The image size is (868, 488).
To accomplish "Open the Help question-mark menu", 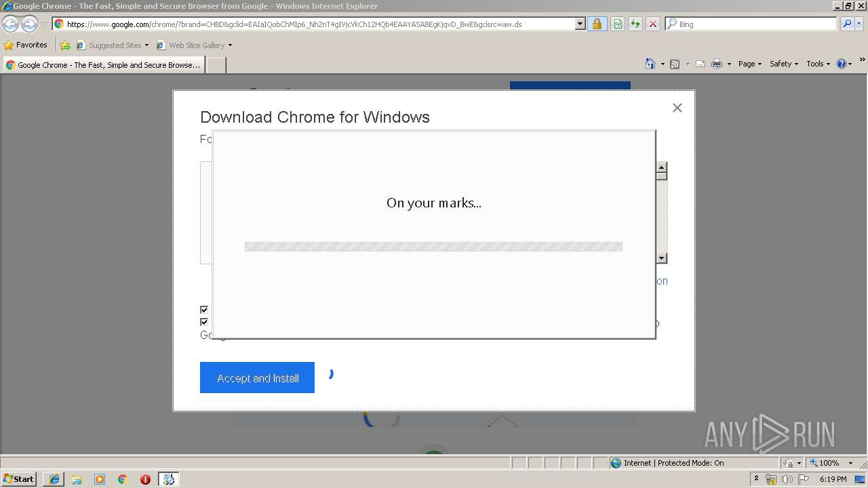I will [x=844, y=64].
